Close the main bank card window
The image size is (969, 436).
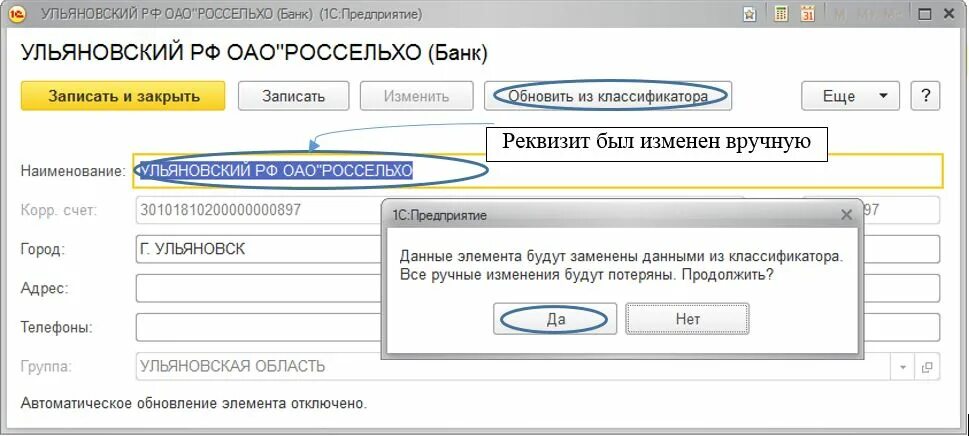(x=951, y=15)
